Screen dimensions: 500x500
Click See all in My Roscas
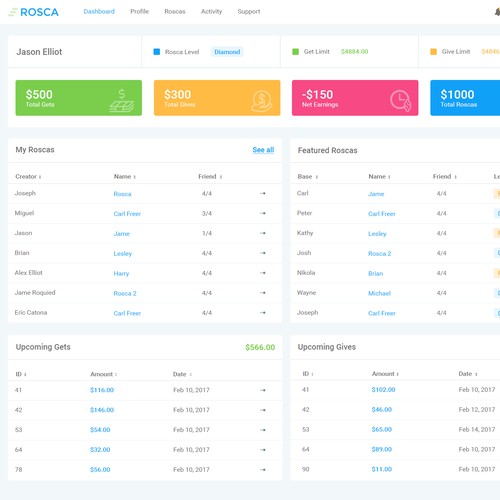click(263, 150)
